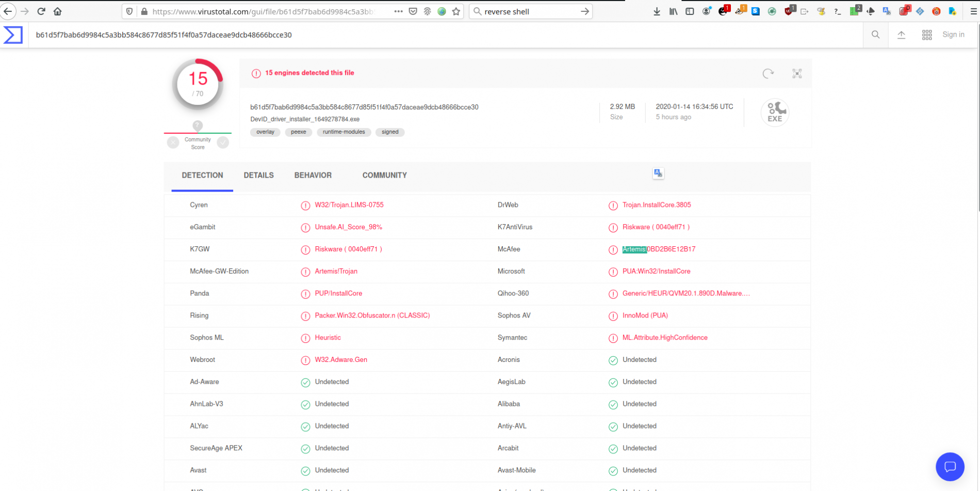Open the chat support bubble
This screenshot has width=980, height=491.
[x=950, y=467]
